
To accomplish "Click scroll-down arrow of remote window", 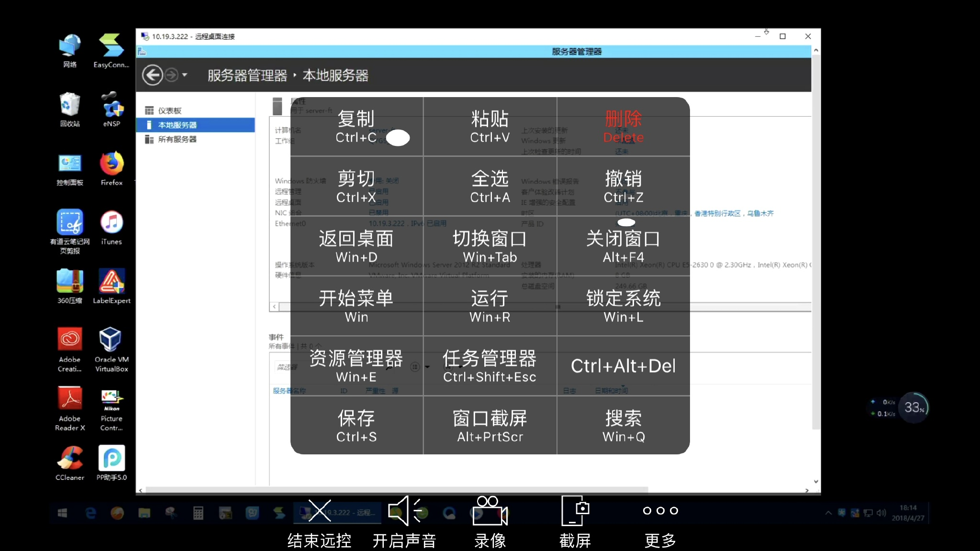I will tap(816, 481).
